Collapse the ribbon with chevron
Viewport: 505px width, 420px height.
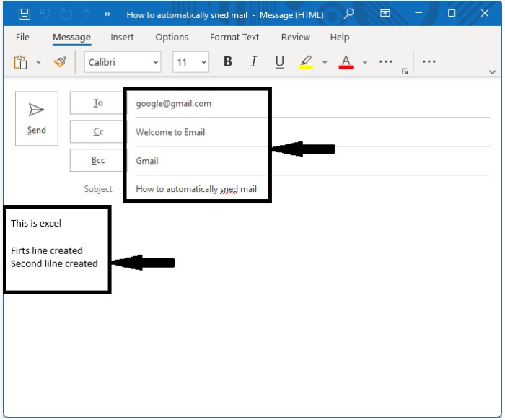point(492,72)
